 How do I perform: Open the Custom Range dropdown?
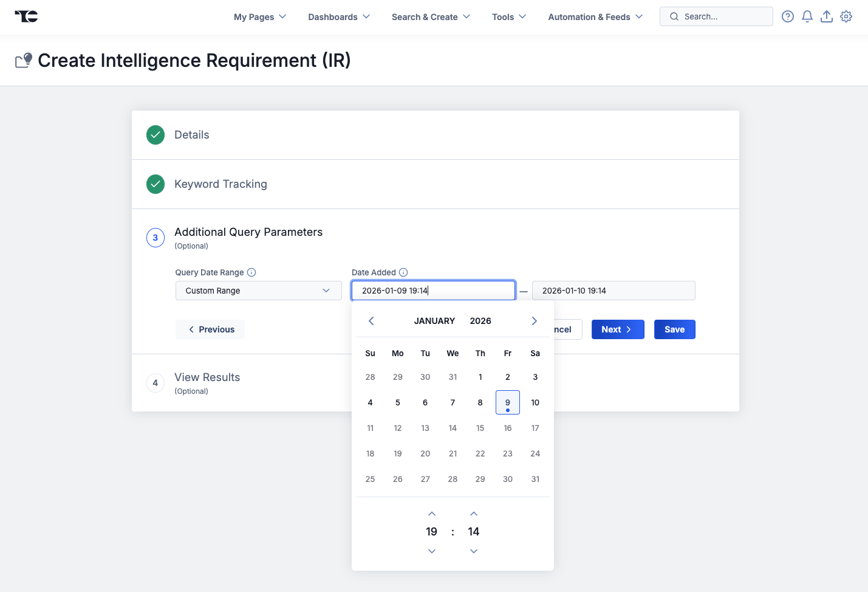tap(258, 291)
